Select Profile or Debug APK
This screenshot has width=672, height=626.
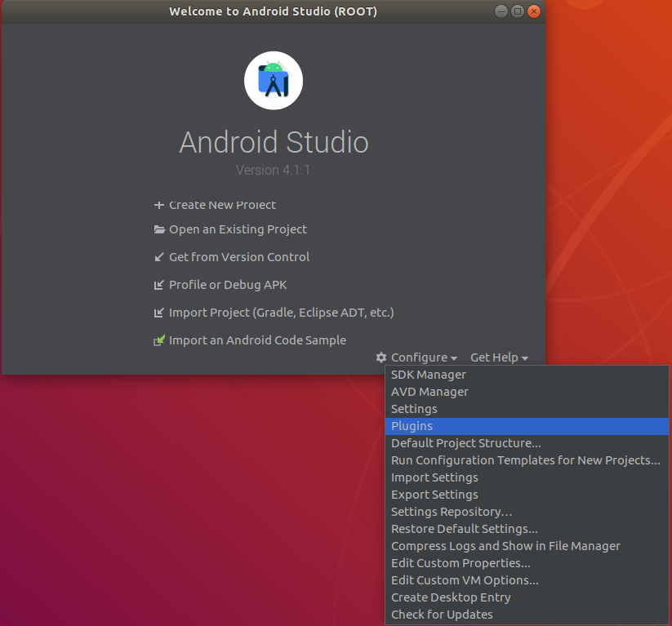coord(228,285)
